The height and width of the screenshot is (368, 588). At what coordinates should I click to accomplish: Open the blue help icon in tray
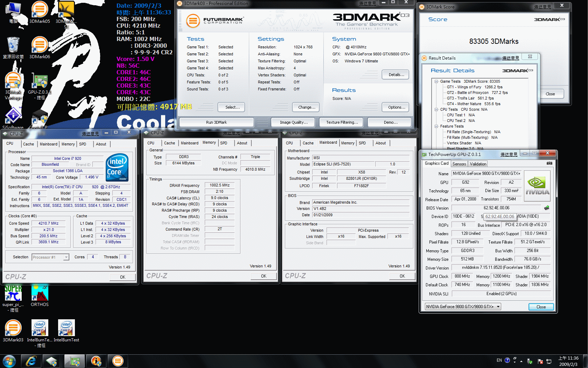(507, 360)
